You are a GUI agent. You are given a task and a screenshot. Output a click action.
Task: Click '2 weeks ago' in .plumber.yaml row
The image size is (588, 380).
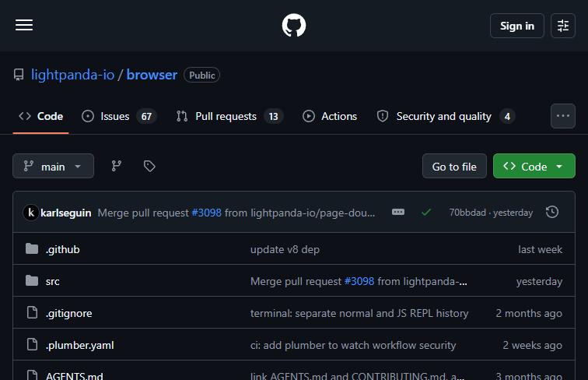532,345
